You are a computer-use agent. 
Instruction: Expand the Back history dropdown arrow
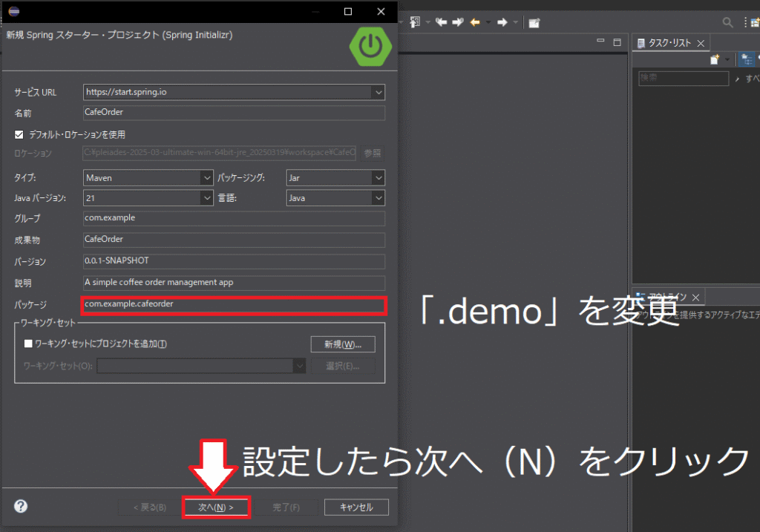tap(488, 22)
